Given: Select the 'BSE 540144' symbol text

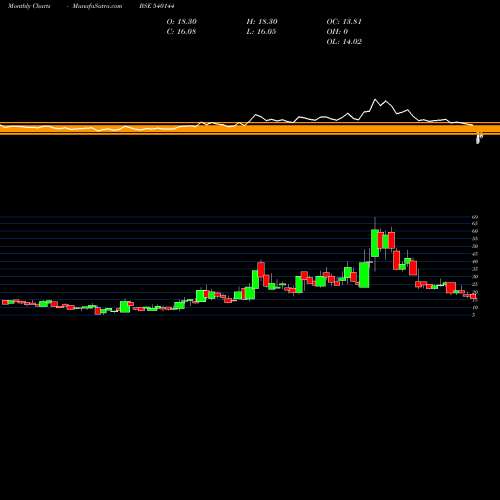Looking at the screenshot, I should 157,6.
